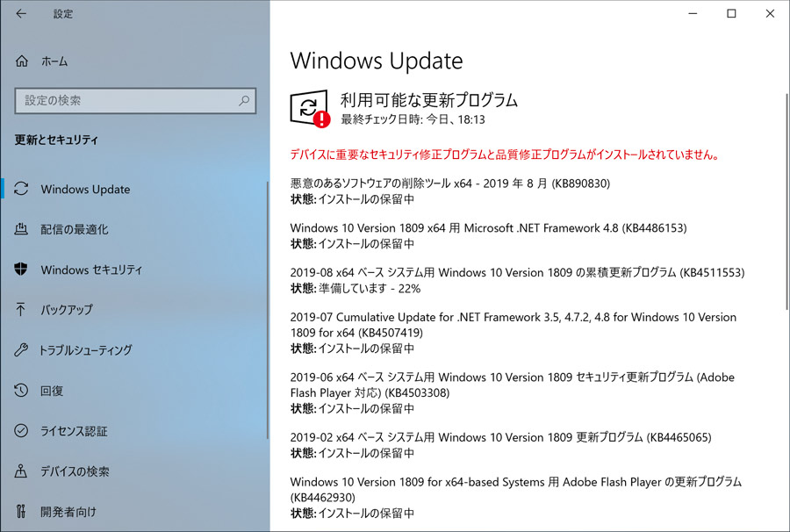Click the 準備しています - 22% status line

coord(355,289)
